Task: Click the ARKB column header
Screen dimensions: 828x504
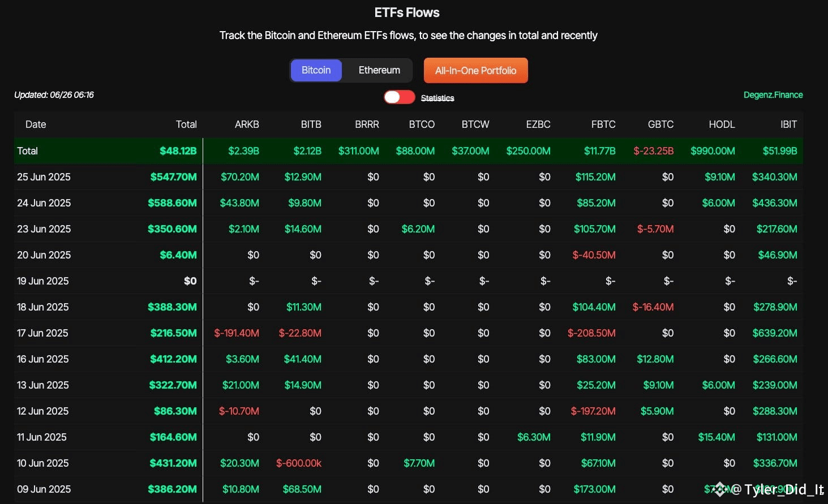Action: pos(247,124)
